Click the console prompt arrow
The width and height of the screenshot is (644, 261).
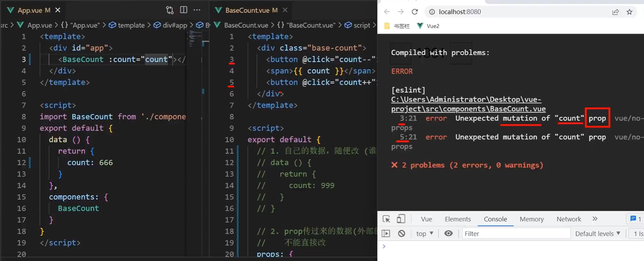(x=384, y=246)
